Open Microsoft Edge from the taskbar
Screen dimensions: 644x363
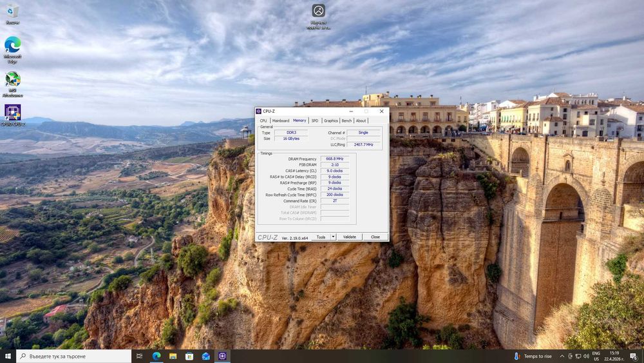156,356
